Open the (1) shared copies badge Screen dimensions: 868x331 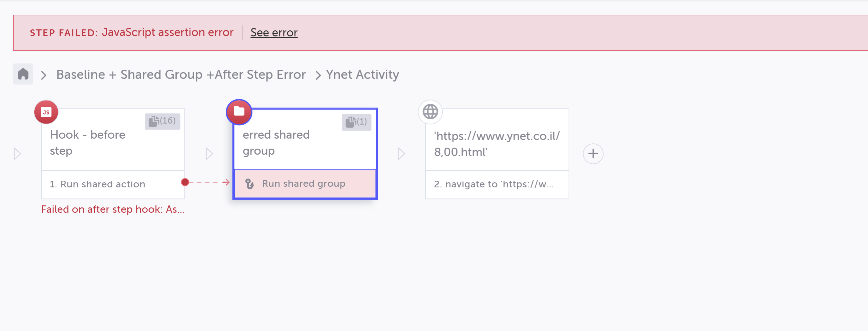point(356,122)
